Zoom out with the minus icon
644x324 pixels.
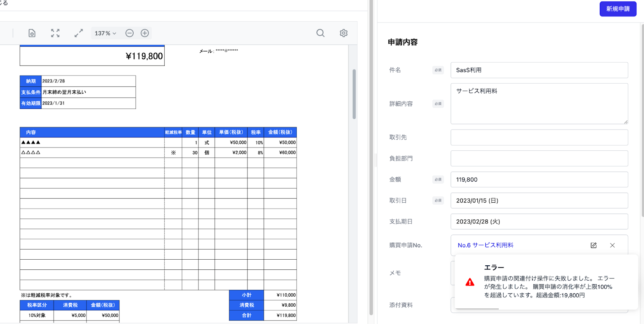pyautogui.click(x=130, y=33)
